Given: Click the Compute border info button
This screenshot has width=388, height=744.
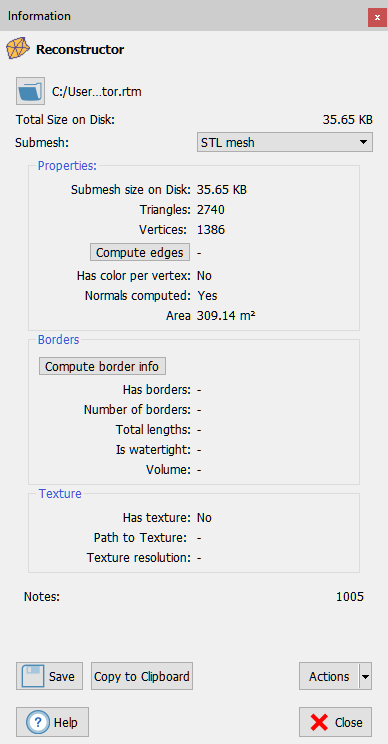Looking at the screenshot, I should [102, 366].
